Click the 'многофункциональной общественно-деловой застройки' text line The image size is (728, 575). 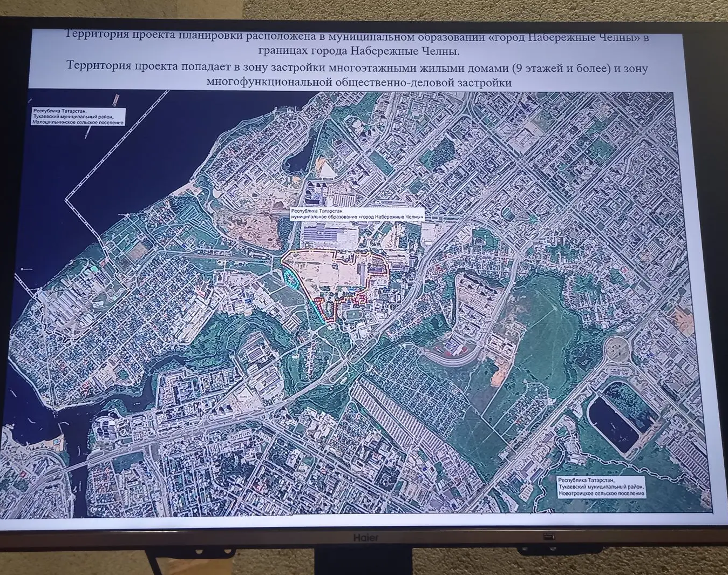(x=358, y=83)
